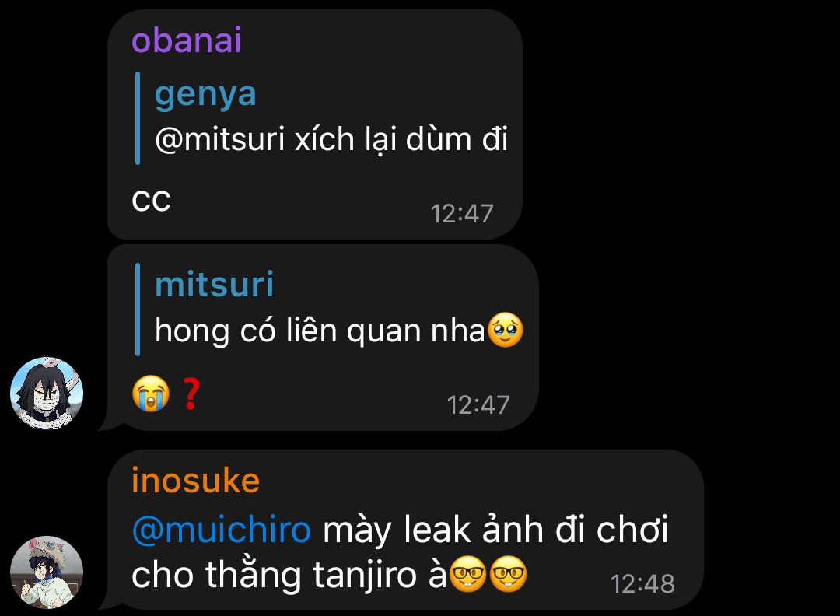
Task: Select the "cc" message text
Action: (x=151, y=201)
